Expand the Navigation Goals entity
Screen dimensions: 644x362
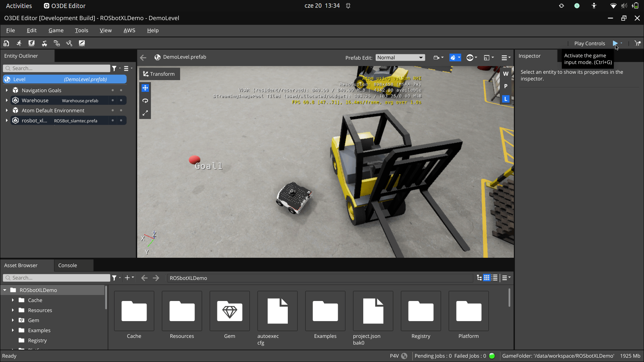click(7, 90)
